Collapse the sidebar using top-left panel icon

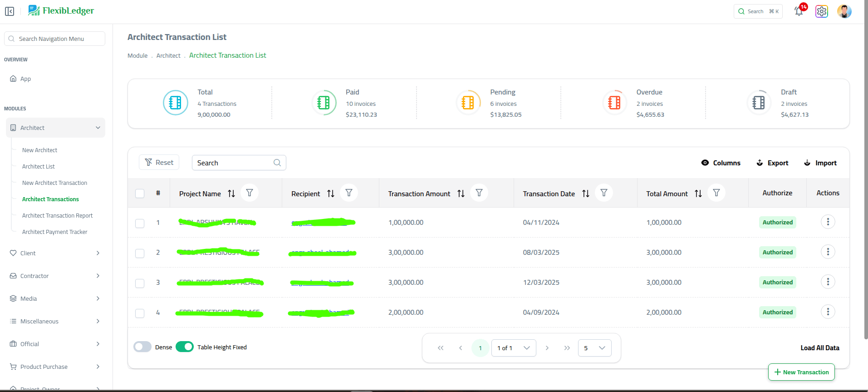[10, 11]
